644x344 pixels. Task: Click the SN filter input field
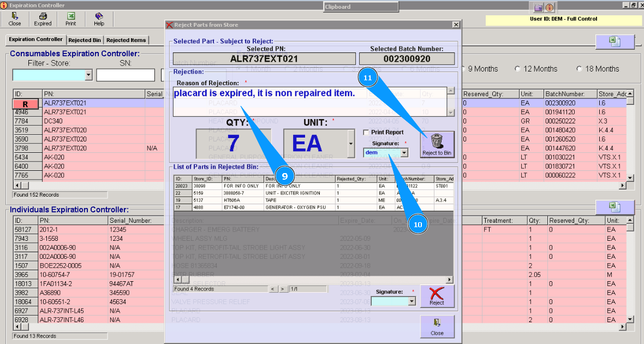click(x=126, y=75)
